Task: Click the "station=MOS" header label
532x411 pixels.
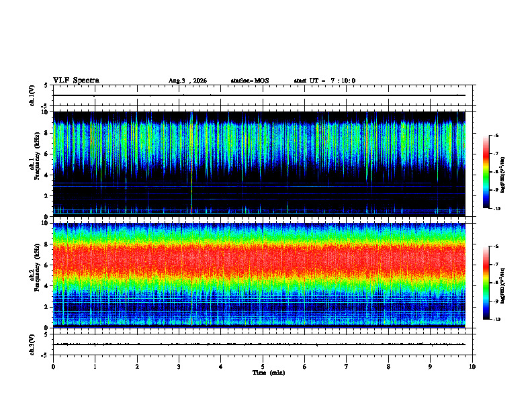Action: click(x=250, y=81)
